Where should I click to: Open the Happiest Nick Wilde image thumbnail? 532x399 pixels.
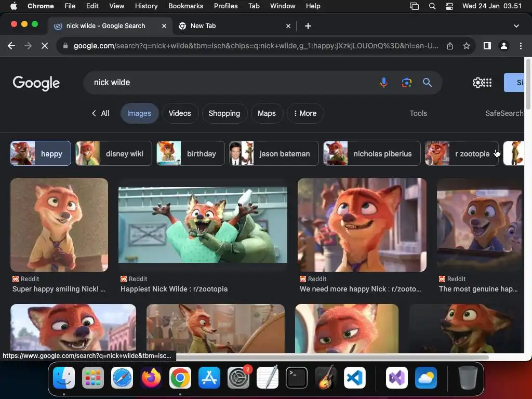pyautogui.click(x=203, y=224)
